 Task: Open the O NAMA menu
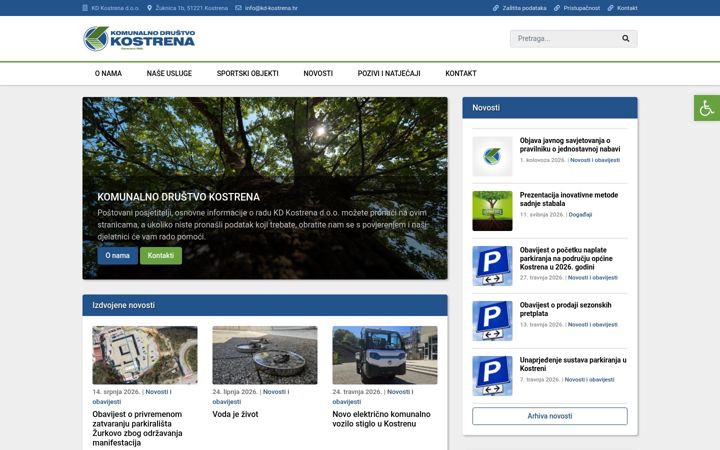108,73
